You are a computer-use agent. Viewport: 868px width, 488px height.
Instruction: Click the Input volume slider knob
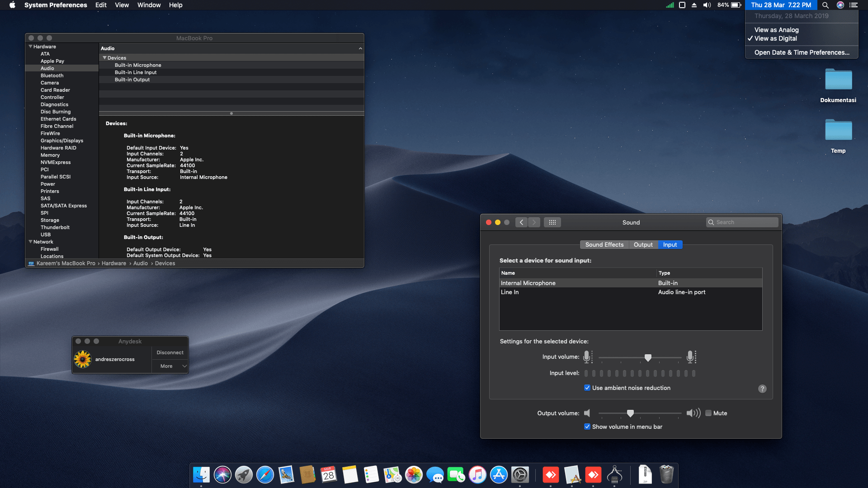click(648, 357)
